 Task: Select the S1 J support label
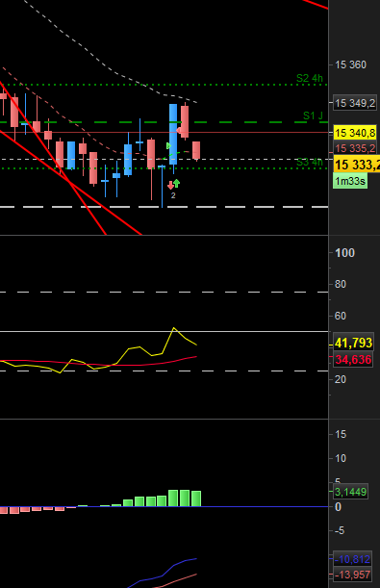(x=313, y=115)
